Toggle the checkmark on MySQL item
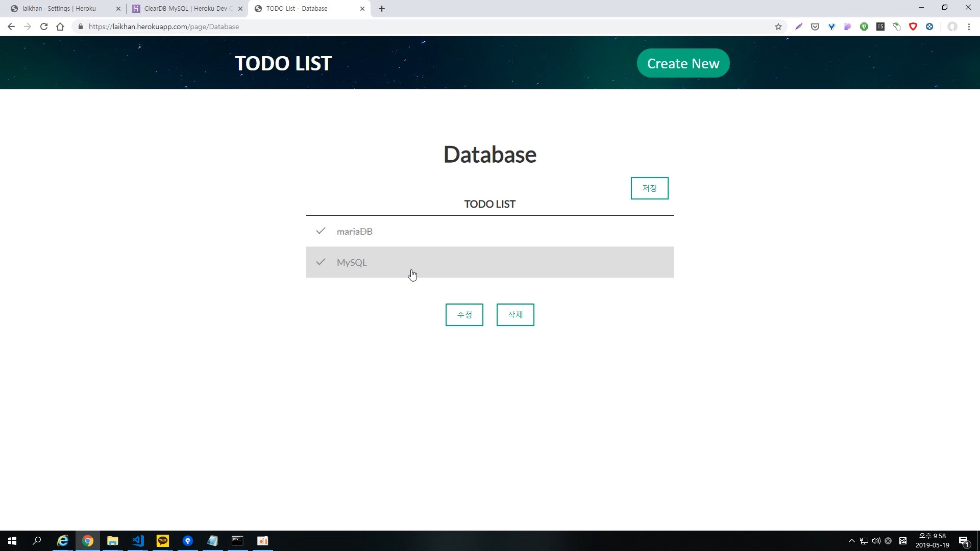The height and width of the screenshot is (551, 980). tap(321, 262)
